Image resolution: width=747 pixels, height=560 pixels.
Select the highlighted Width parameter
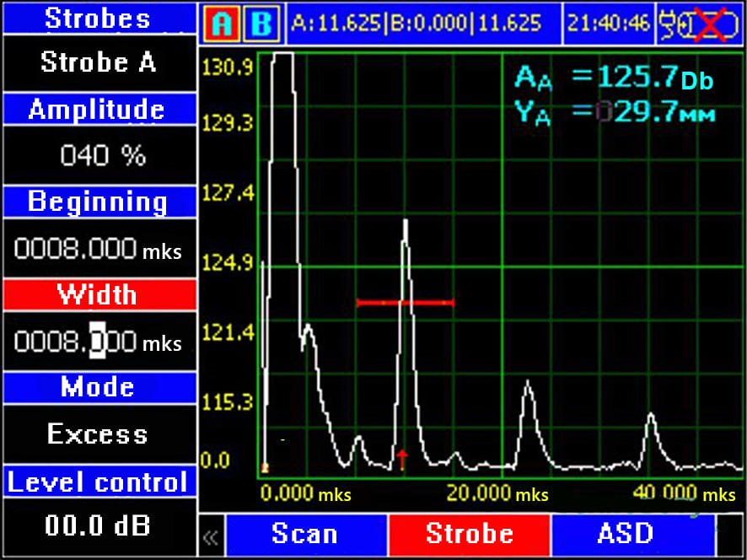tap(98, 295)
